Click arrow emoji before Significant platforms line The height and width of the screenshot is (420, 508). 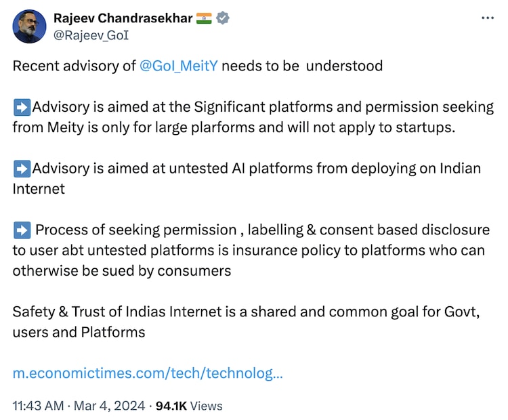[22, 107]
